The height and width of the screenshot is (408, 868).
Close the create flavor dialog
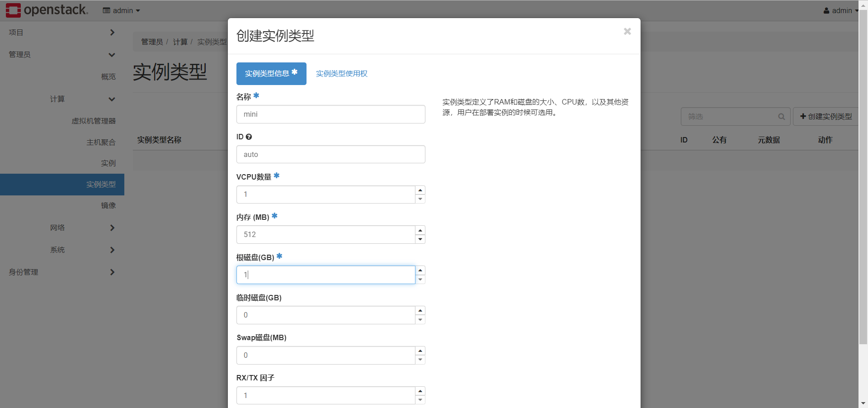click(x=627, y=31)
